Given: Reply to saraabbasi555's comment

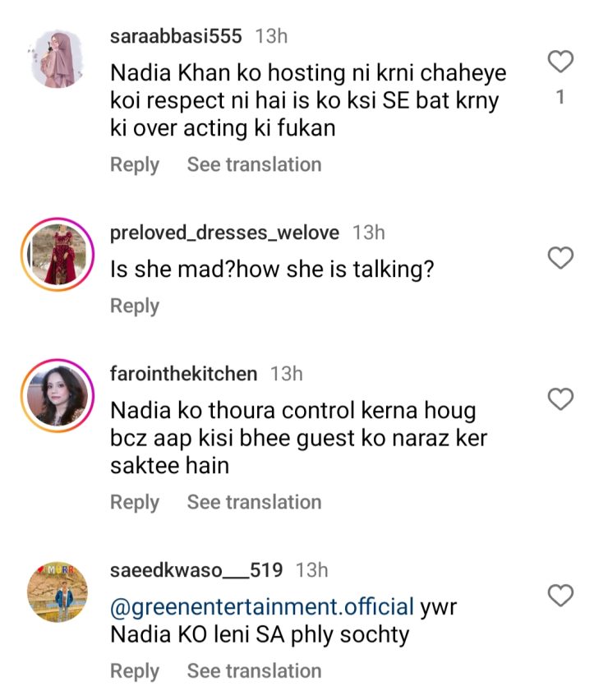Looking at the screenshot, I should click(x=135, y=165).
